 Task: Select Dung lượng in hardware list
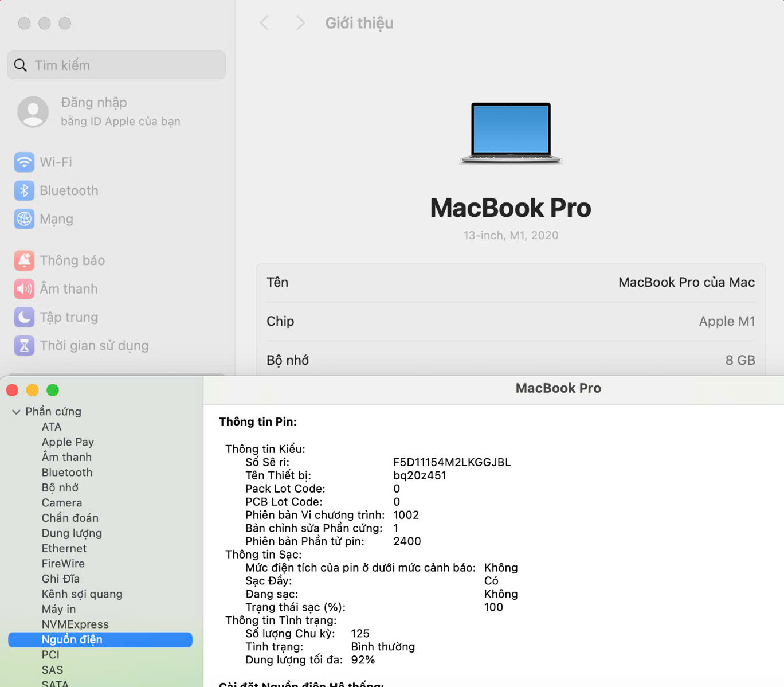pos(72,533)
